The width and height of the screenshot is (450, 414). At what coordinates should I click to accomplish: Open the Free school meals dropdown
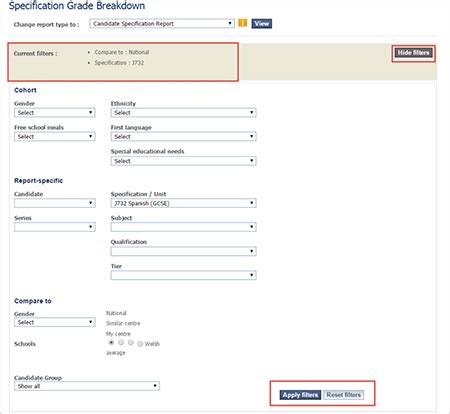[55, 137]
